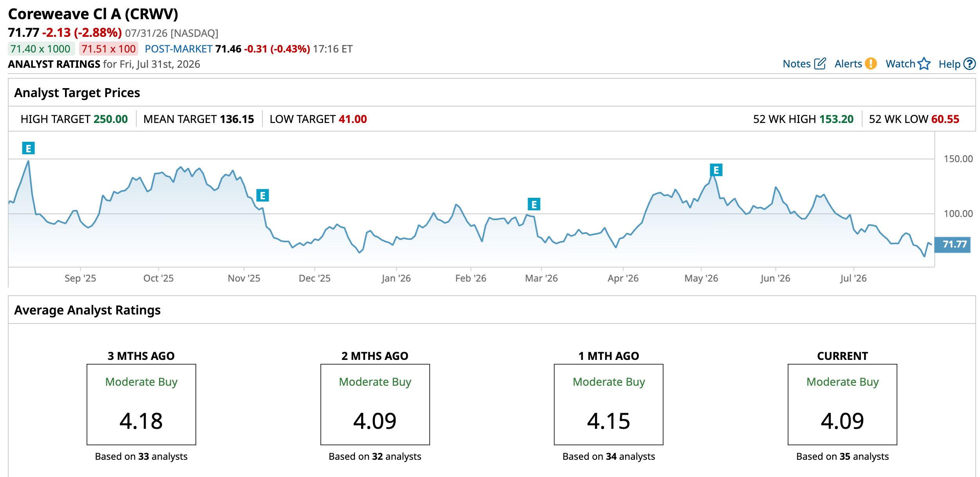Click the May '26 axis label
The image size is (980, 477).
pos(701,278)
